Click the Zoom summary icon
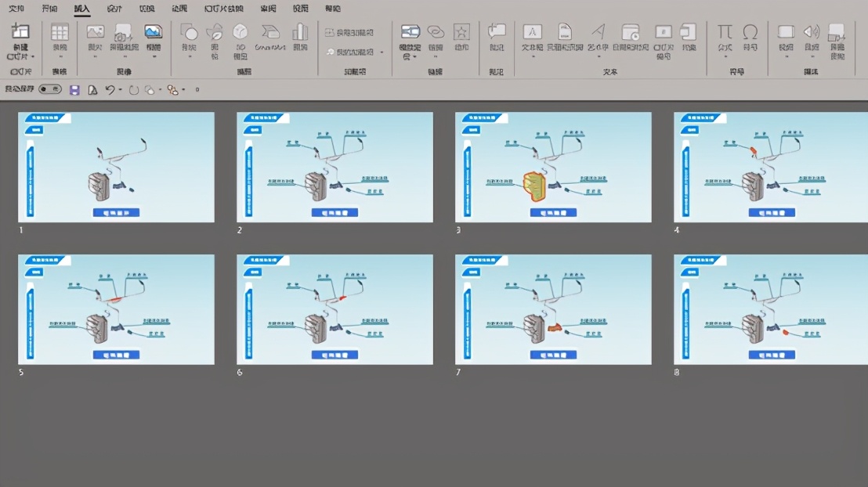This screenshot has width=868, height=487. (x=410, y=31)
